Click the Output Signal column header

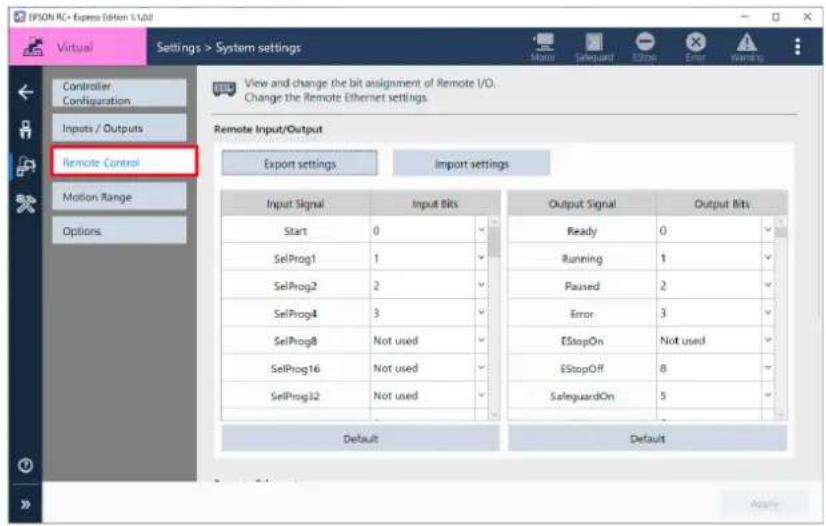[582, 204]
